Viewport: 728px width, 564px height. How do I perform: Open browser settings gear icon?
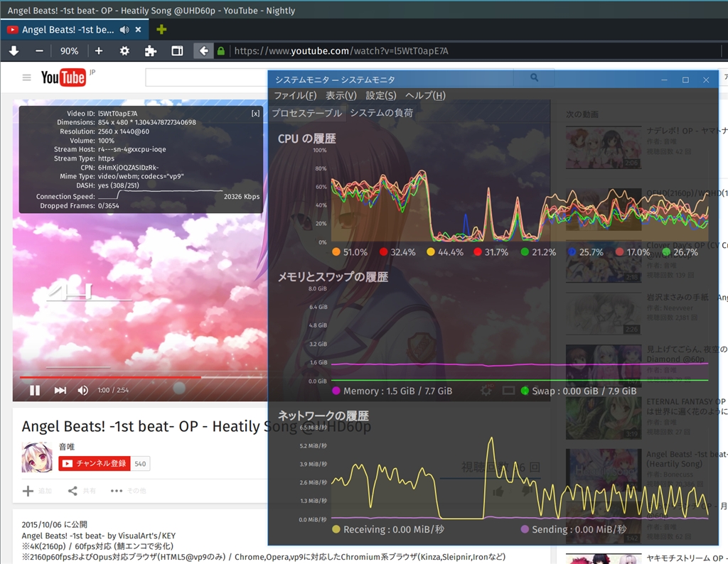click(124, 51)
